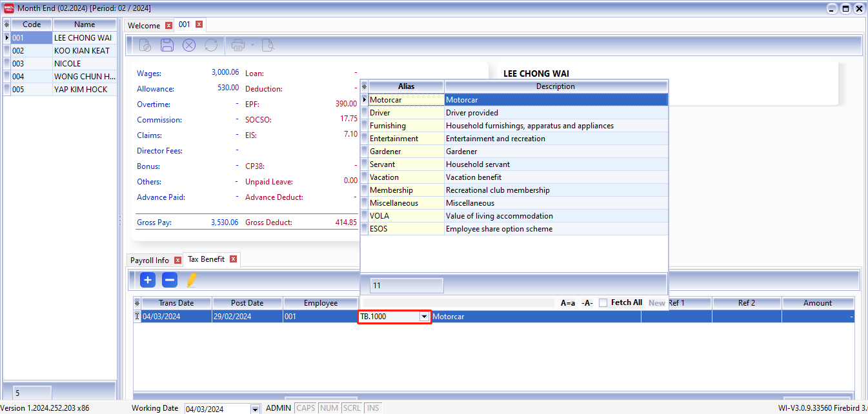Click the Cancel circle-X toolbar icon
The width and height of the screenshot is (868, 414).
pos(188,45)
